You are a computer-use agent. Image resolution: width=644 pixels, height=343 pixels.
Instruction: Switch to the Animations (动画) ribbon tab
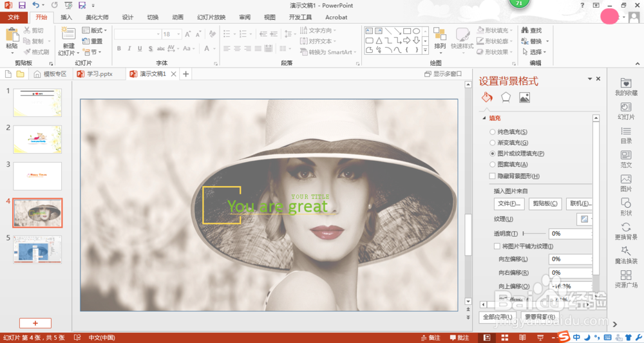click(178, 17)
